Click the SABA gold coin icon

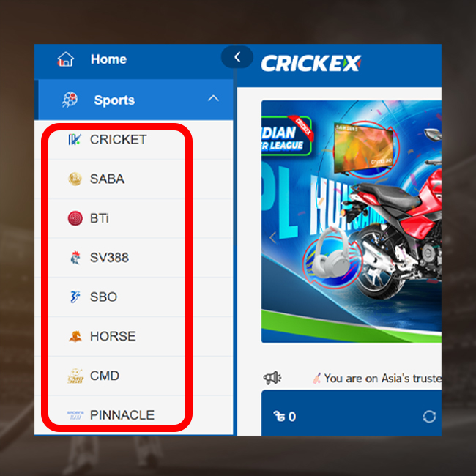(75, 179)
